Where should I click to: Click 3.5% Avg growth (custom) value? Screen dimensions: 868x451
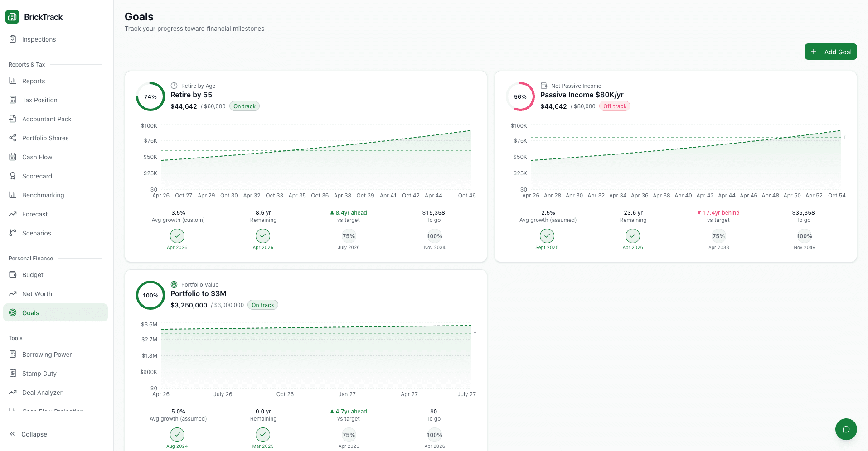(178, 212)
